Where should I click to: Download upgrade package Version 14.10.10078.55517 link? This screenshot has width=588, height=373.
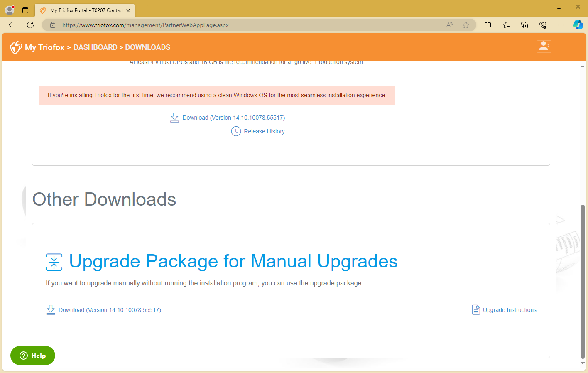coord(110,310)
